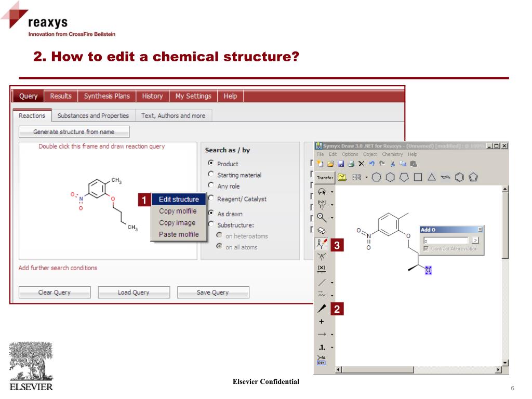Select the rotate structure tool
Screen dimensions: 532x399
click(322, 205)
